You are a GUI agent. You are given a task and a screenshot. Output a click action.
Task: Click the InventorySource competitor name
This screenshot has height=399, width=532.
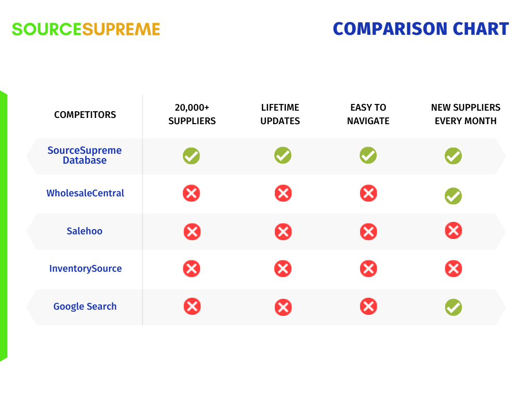[85, 269]
